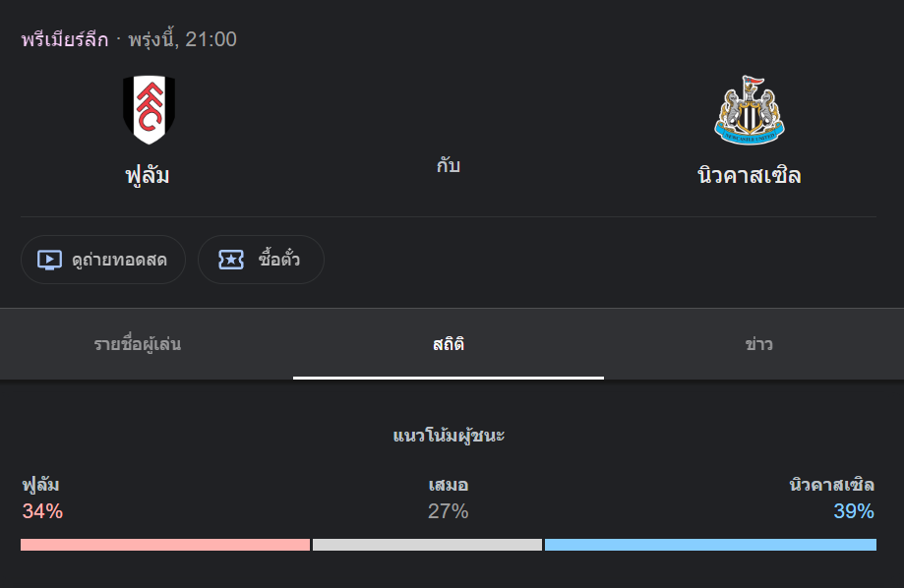Click the 27% draw percentage
Image resolution: width=904 pixels, height=588 pixels.
(x=448, y=511)
